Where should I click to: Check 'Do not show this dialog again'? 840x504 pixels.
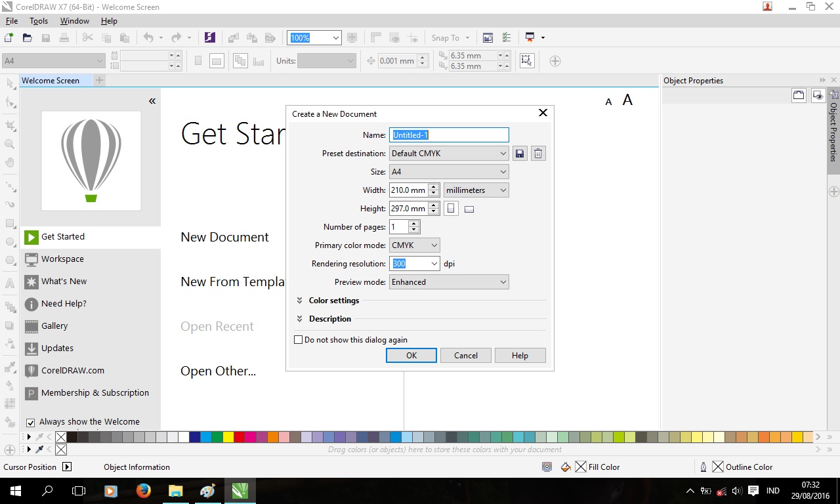click(299, 340)
